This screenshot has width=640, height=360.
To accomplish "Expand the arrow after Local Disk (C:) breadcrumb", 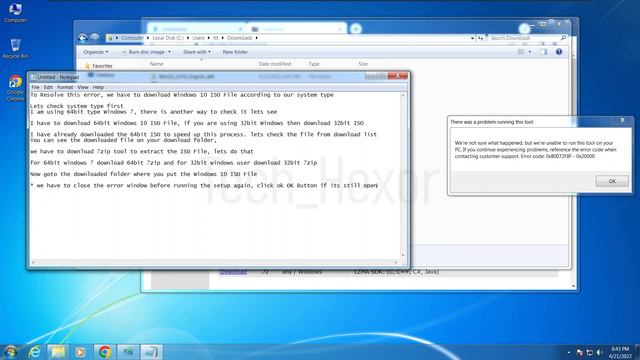I will tap(188, 38).
